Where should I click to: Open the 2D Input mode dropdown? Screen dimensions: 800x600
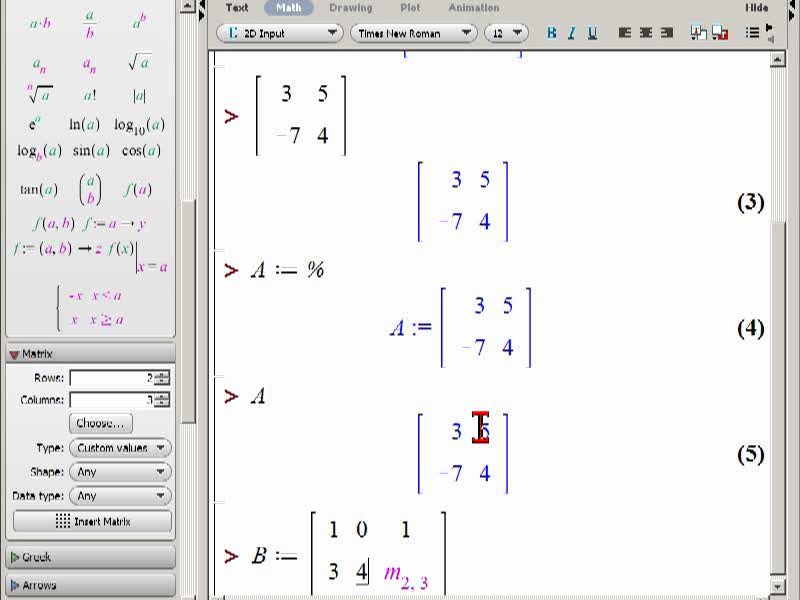[x=280, y=33]
